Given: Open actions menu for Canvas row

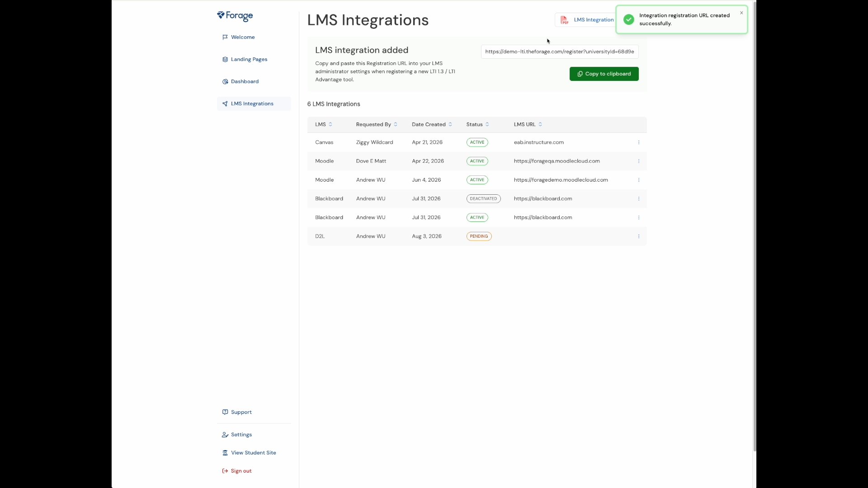Looking at the screenshot, I should click(x=639, y=142).
